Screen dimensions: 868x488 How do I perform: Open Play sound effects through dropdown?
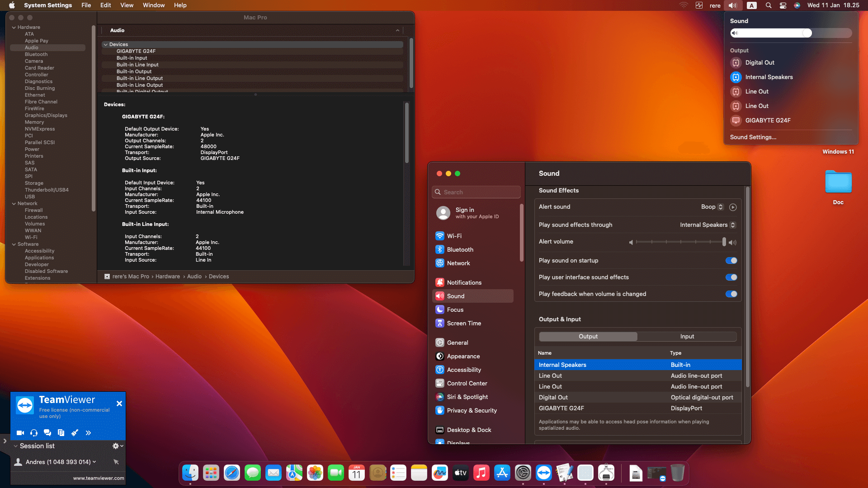(x=708, y=225)
